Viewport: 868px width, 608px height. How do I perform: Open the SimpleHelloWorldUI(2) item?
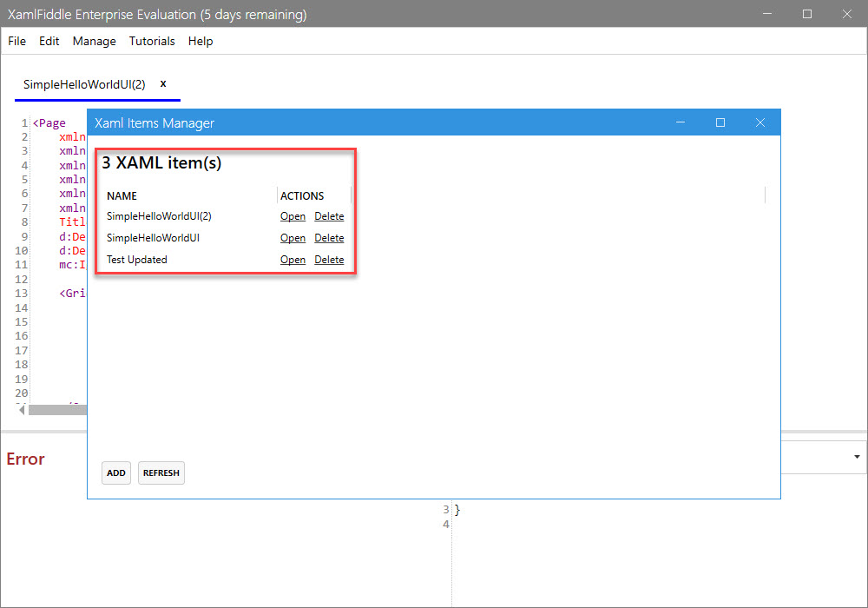click(293, 216)
